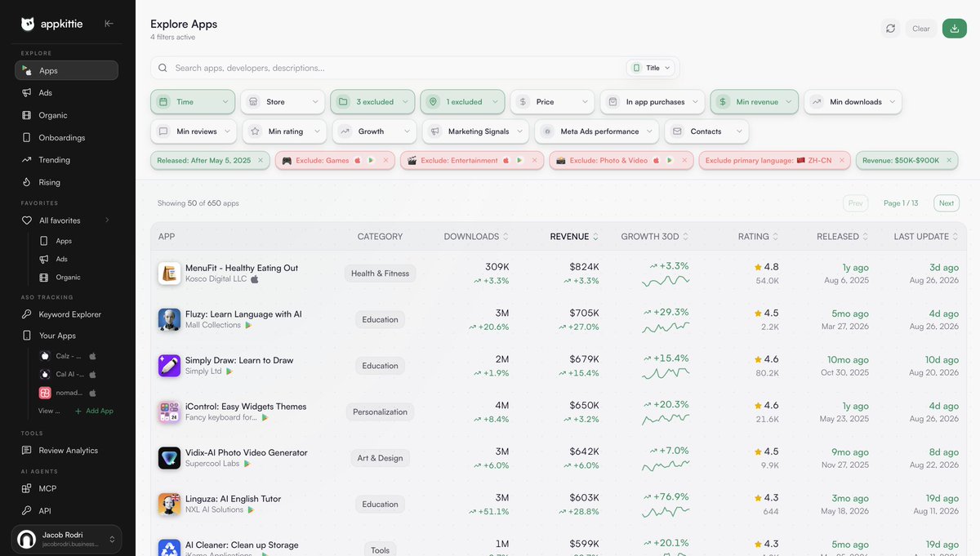
Task: Click the search magnifier icon
Action: click(x=163, y=68)
